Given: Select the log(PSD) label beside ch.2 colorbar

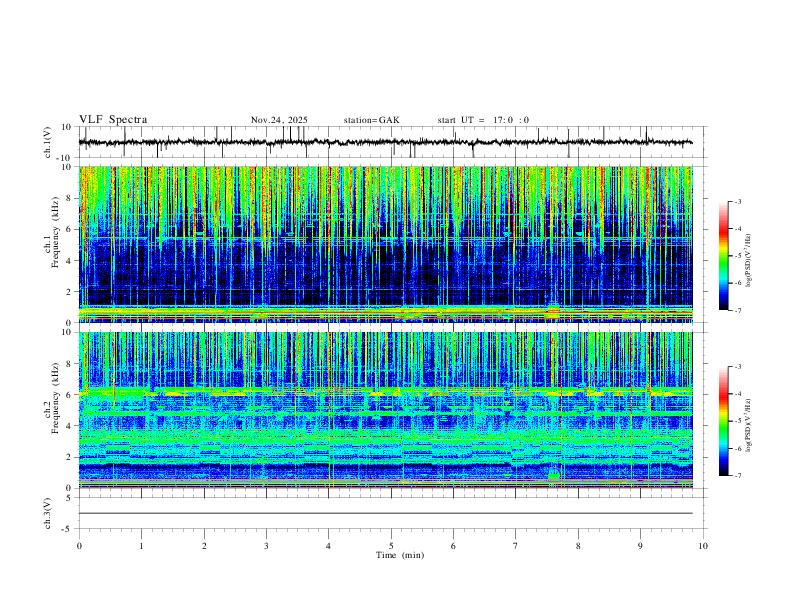Looking at the screenshot, I should click(x=749, y=425).
